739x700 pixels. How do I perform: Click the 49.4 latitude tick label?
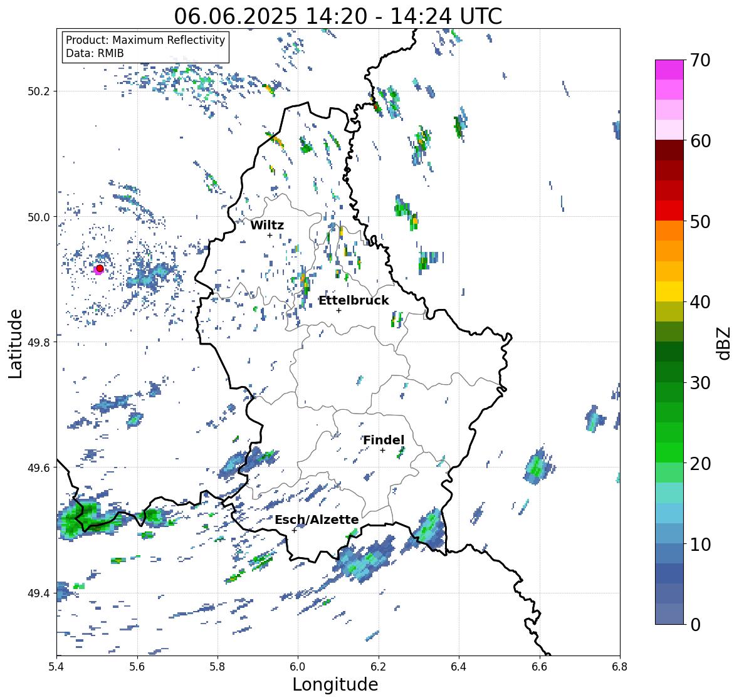click(38, 593)
